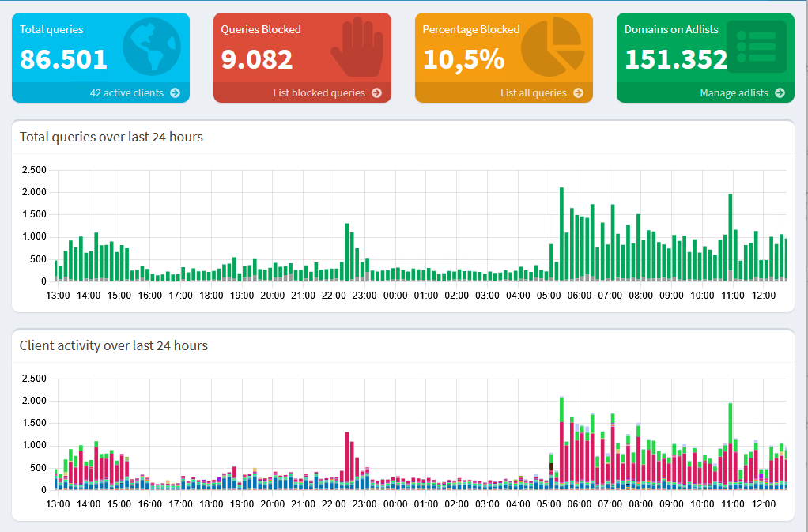Click the pie chart icon in Percentage Blocked card
The image size is (808, 532).
point(553,47)
